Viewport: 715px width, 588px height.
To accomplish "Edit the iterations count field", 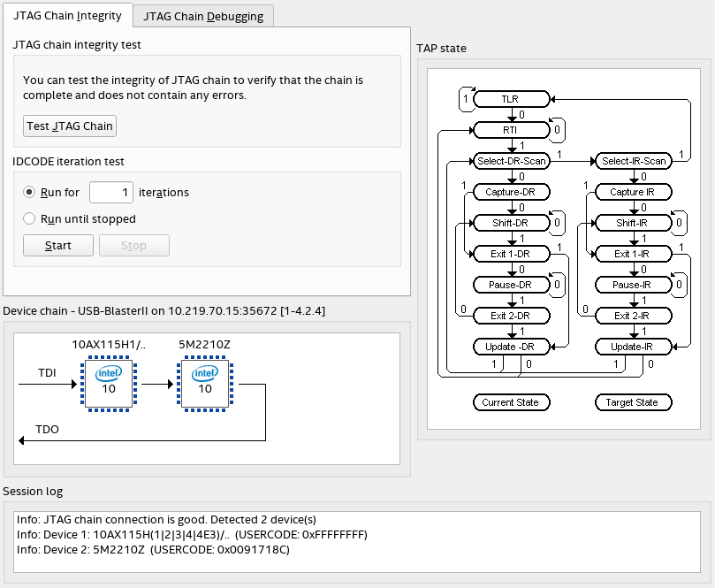I will pyautogui.click(x=111, y=192).
